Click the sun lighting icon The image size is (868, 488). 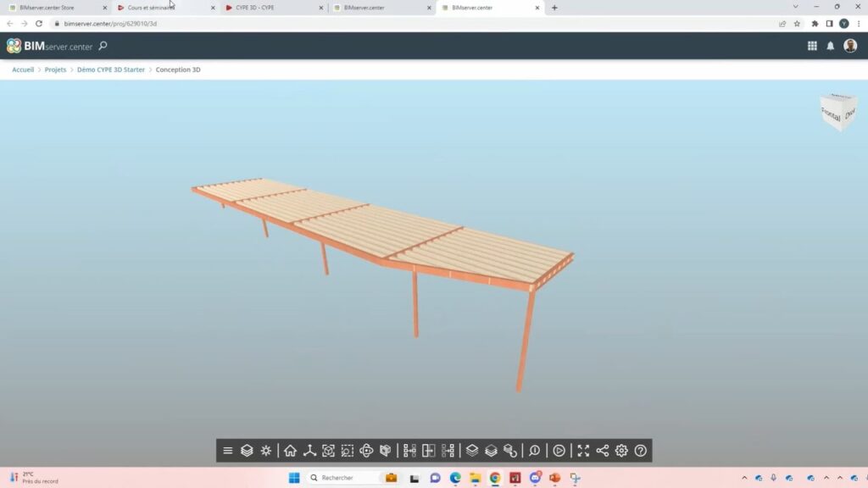point(266,451)
